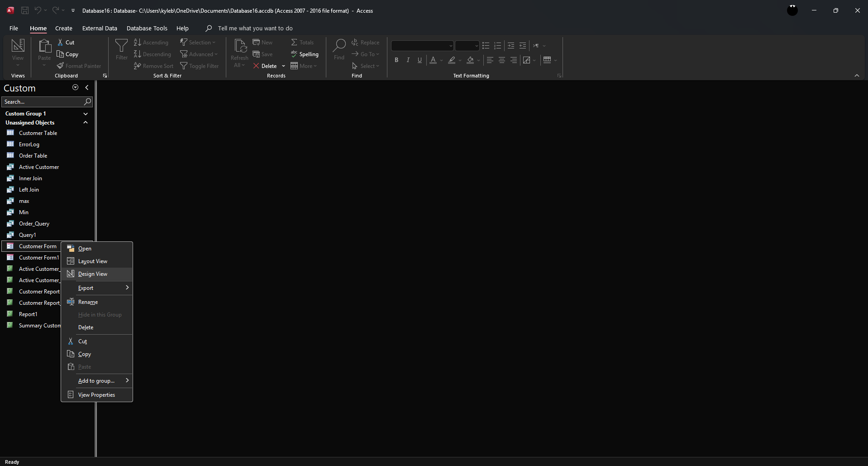Expand the Custom Group 1 section
This screenshot has width=868, height=466.
pos(86,114)
